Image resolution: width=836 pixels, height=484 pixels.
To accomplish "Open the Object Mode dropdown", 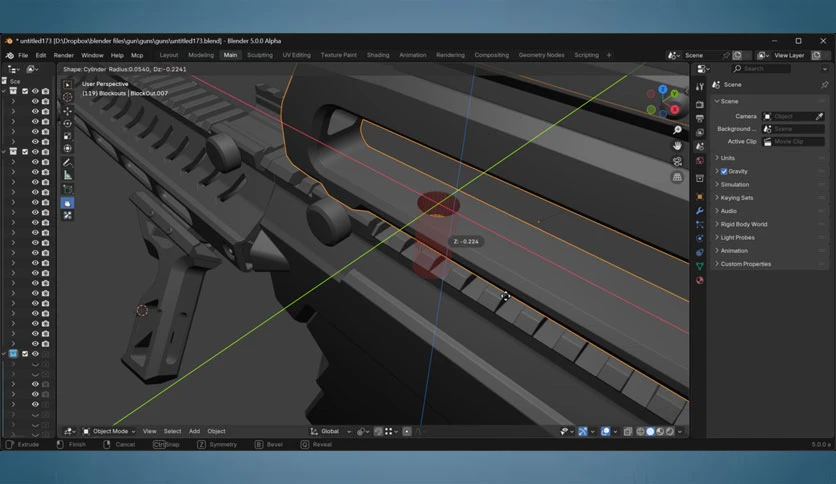I will [109, 431].
